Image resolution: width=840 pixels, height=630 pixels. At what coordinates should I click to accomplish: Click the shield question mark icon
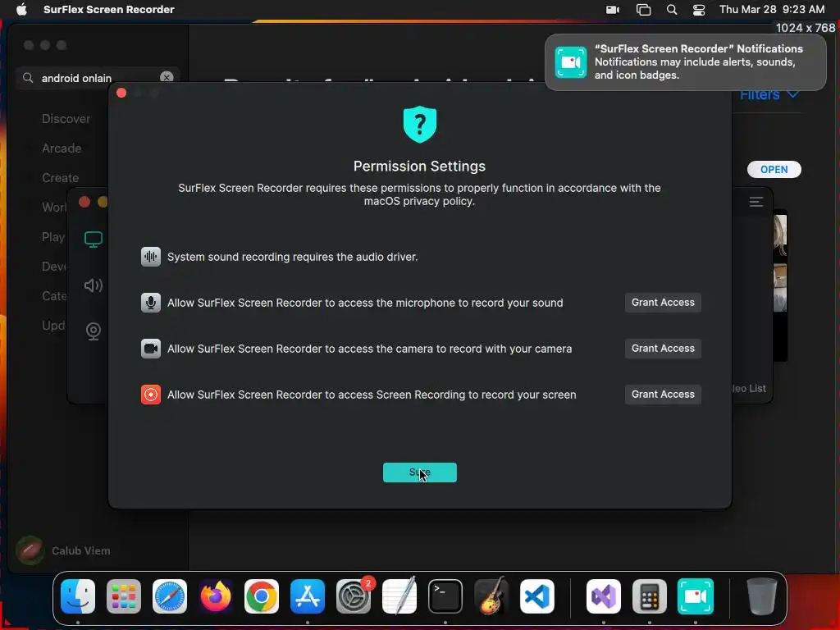click(419, 125)
